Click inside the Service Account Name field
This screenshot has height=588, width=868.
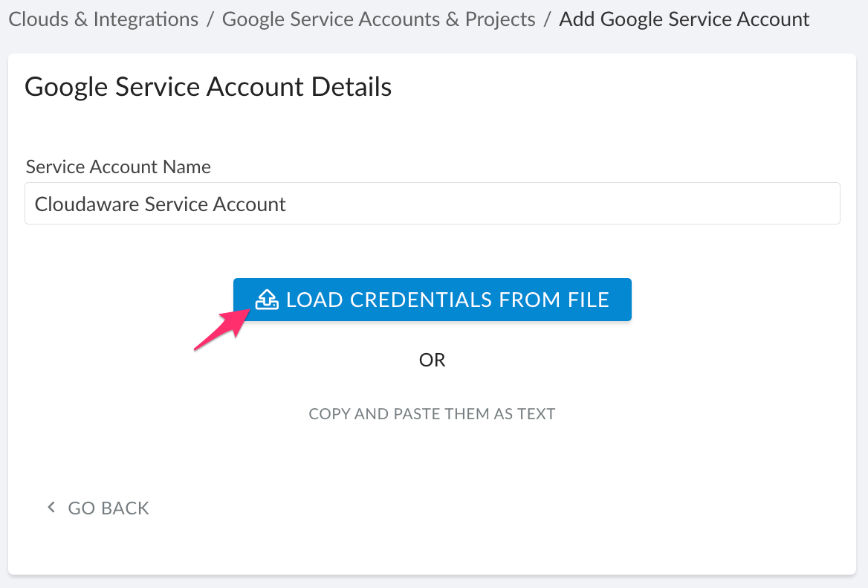click(x=432, y=203)
